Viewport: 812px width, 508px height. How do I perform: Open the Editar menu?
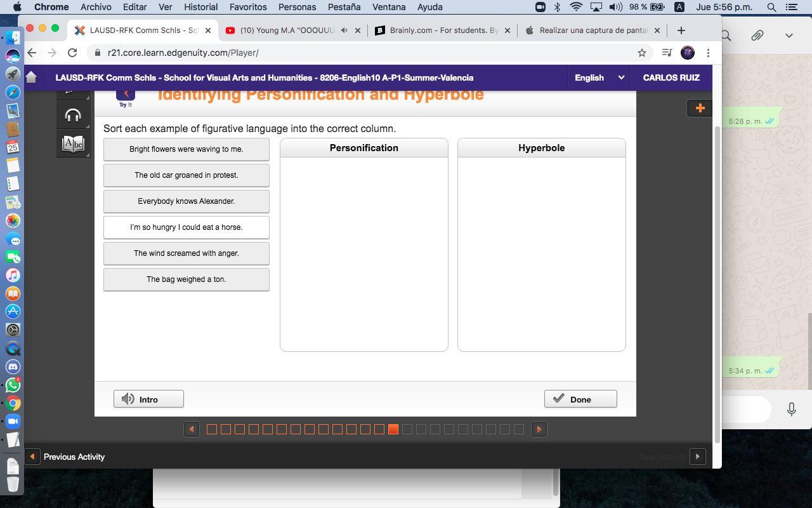(x=134, y=7)
